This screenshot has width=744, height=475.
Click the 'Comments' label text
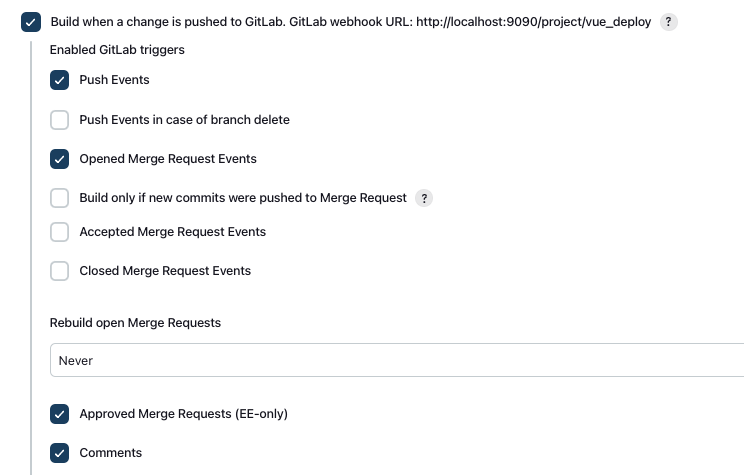110,453
